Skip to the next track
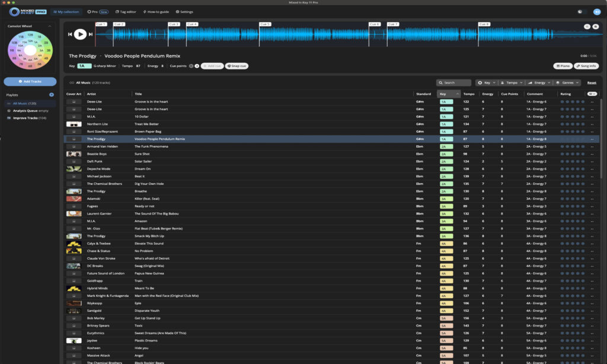607x364 pixels. click(x=90, y=33)
